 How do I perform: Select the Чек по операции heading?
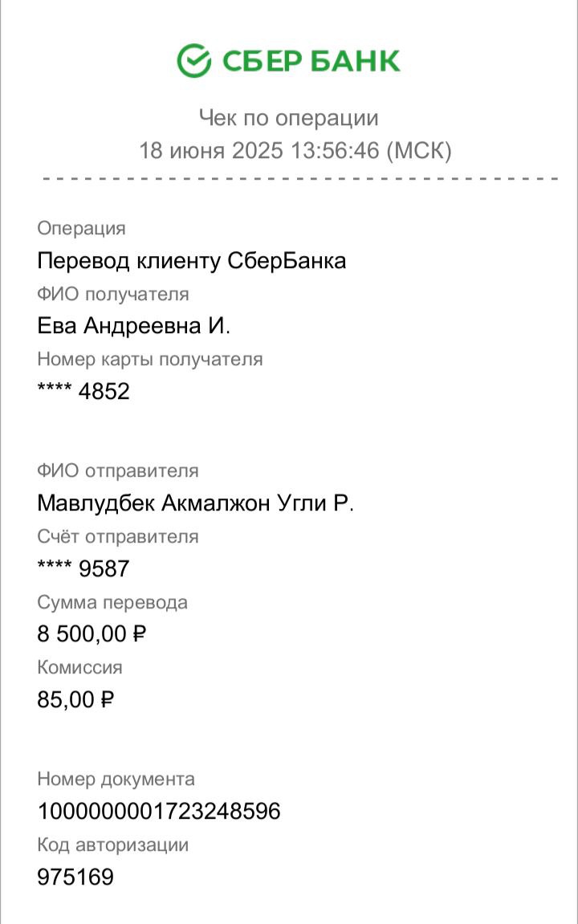click(x=289, y=118)
